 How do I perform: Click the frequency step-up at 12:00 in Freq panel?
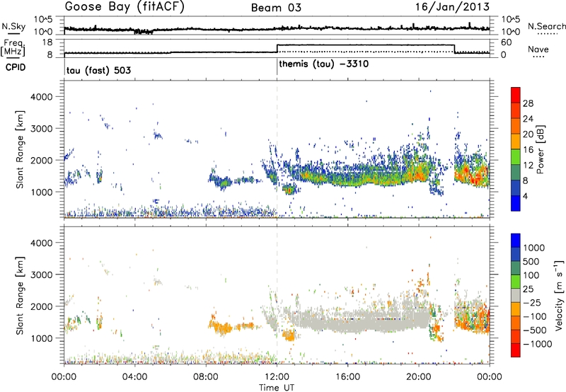point(277,48)
